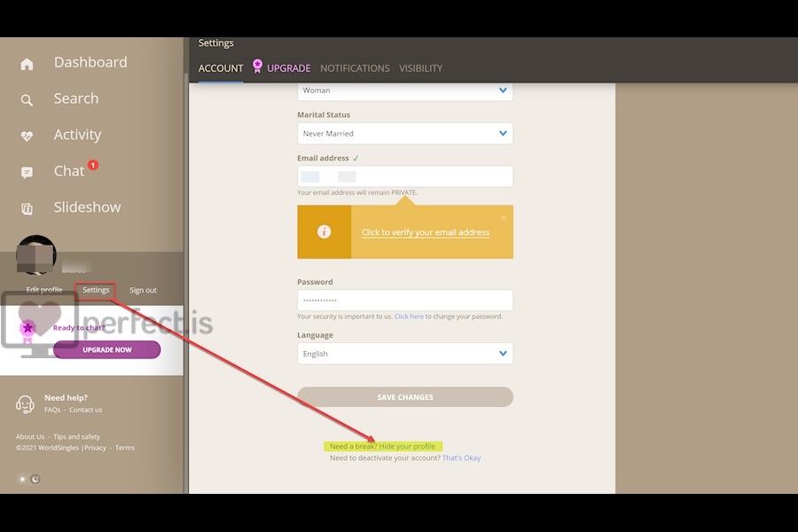
Task: Open Activity heart-pulse icon
Action: point(27,136)
